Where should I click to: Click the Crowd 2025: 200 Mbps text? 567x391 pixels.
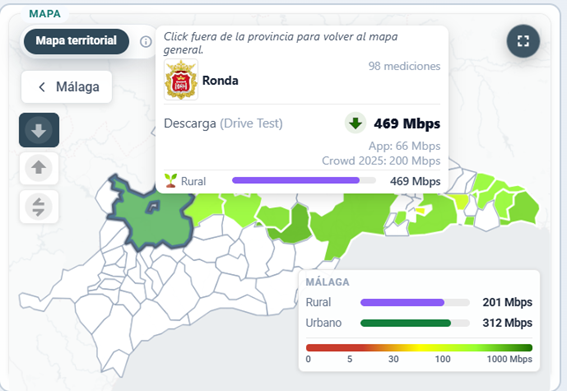click(381, 161)
